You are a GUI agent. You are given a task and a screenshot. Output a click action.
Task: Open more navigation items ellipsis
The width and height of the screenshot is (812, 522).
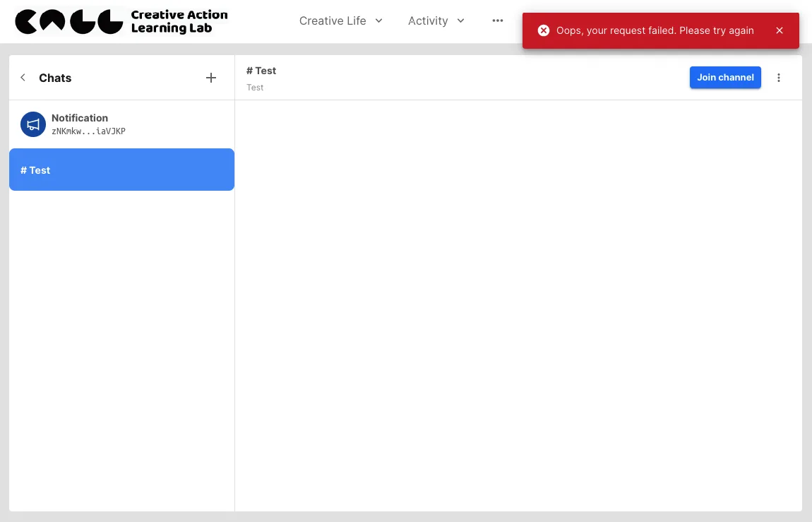[498, 20]
